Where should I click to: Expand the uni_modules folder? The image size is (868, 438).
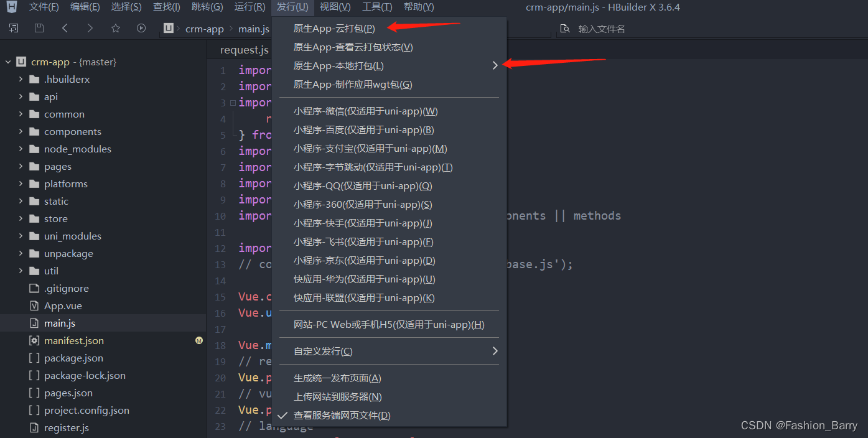[21, 236]
